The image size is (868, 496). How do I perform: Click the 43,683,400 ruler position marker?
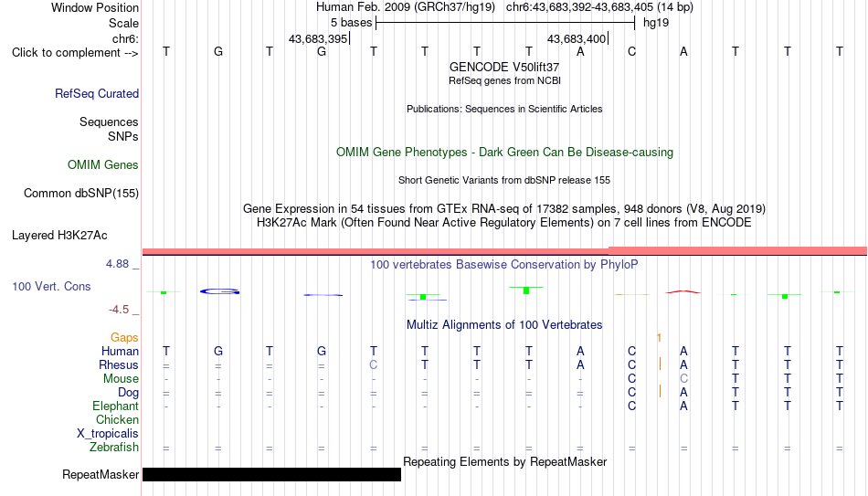pos(577,38)
